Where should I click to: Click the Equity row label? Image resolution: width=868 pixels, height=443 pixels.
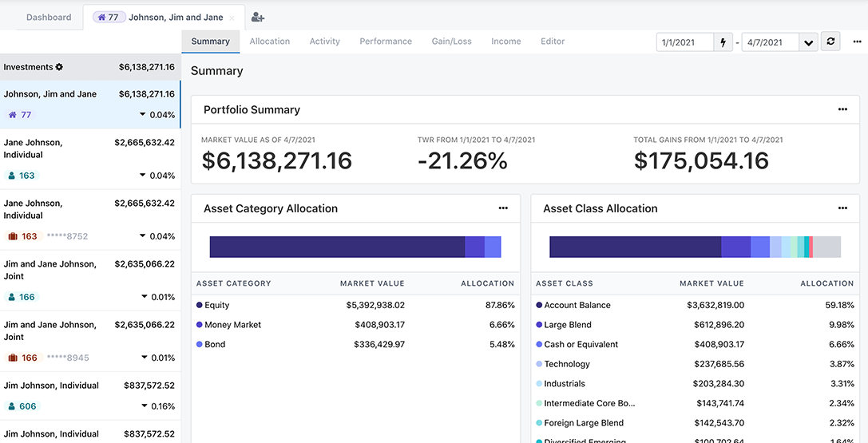tap(216, 305)
